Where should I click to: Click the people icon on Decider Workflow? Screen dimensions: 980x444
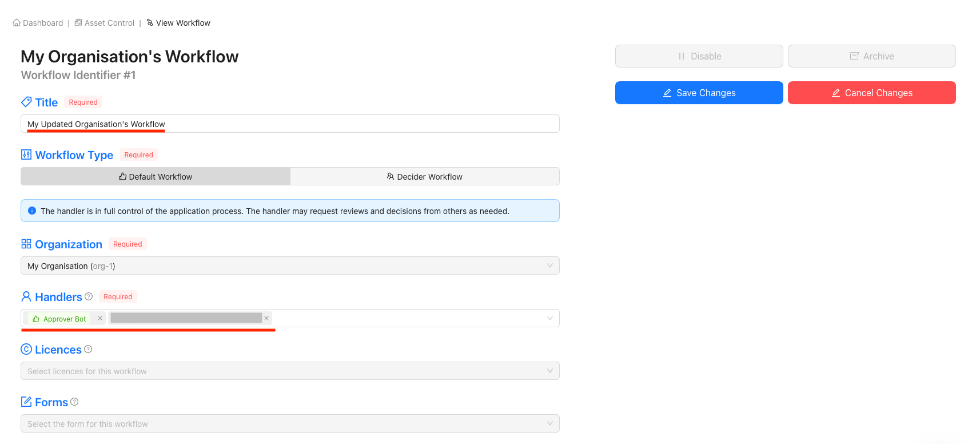391,176
